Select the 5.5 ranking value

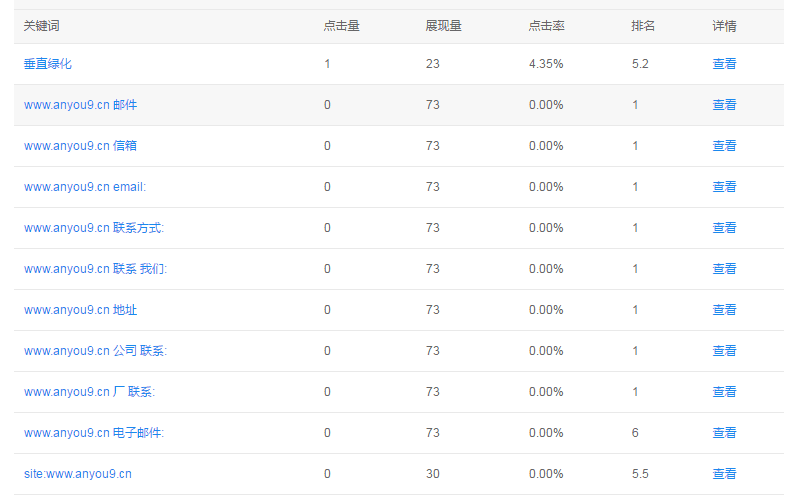(640, 474)
